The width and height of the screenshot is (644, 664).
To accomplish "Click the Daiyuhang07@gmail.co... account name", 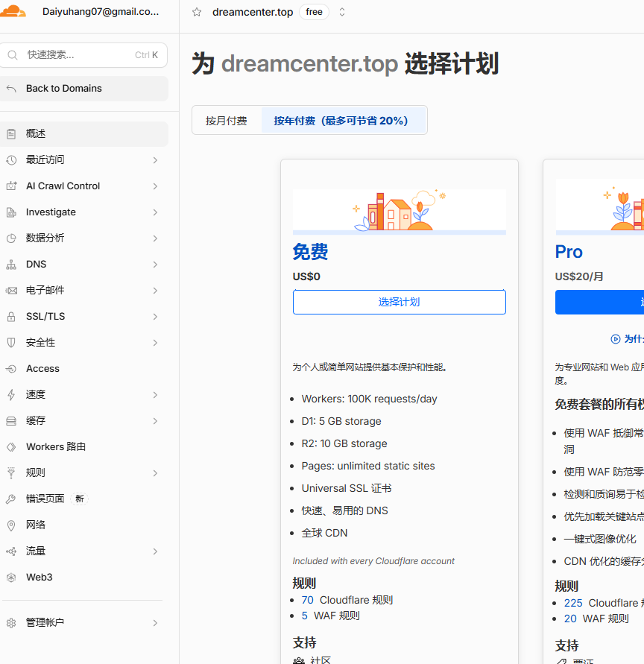I will 101,11.
